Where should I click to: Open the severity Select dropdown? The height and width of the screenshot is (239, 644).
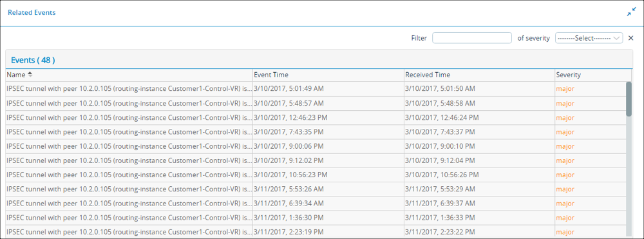pos(589,38)
